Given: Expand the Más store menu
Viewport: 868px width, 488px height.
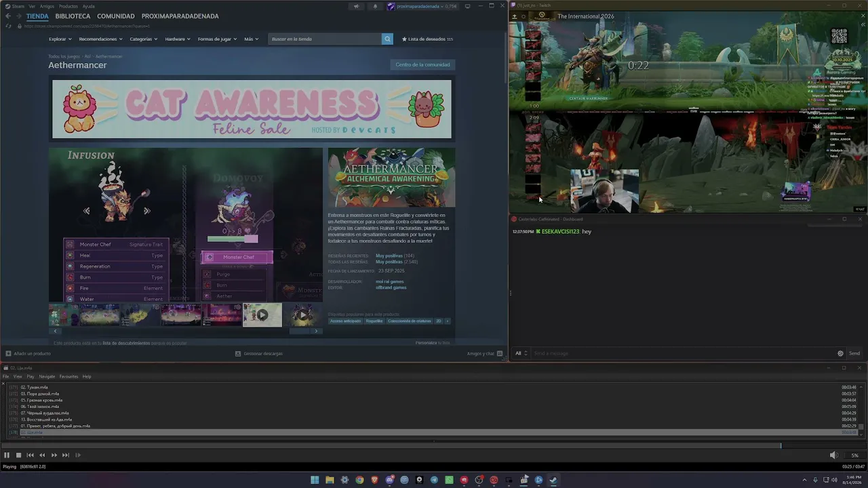Looking at the screenshot, I should [251, 39].
